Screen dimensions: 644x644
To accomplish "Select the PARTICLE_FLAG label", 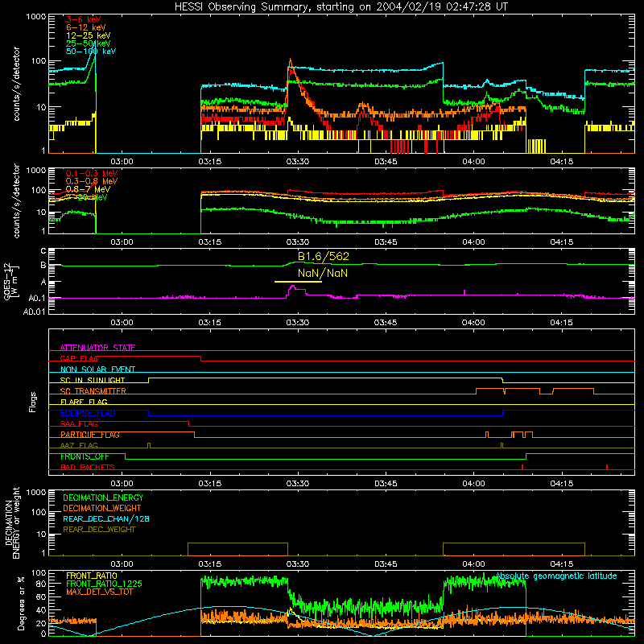I will pyautogui.click(x=90, y=435).
